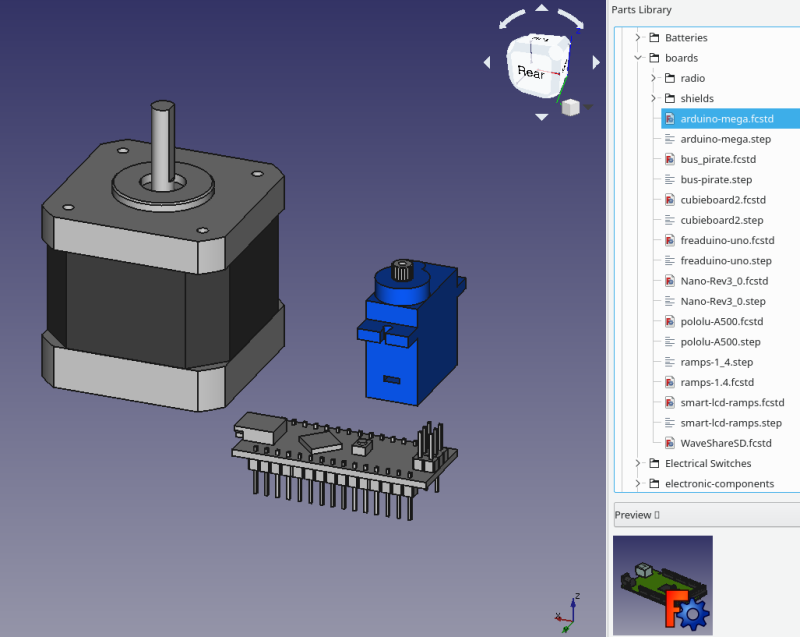800x637 pixels.
Task: Expand the shields subfolder
Action: (x=653, y=98)
